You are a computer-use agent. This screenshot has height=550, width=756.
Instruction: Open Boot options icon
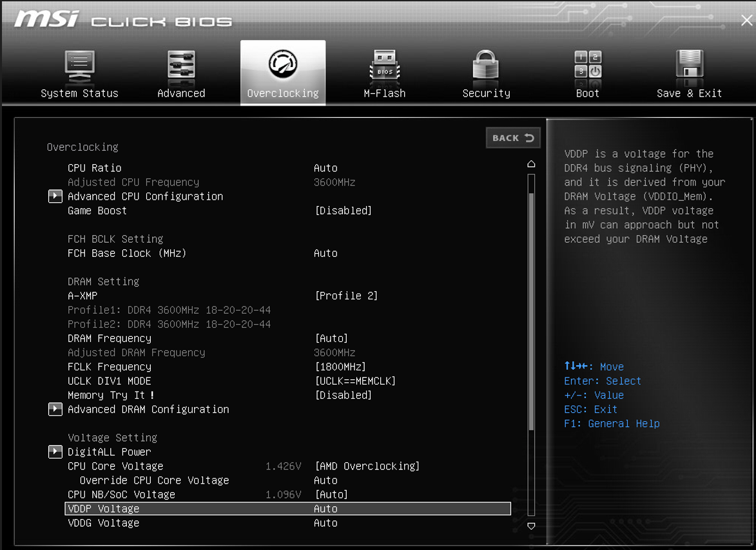coord(588,64)
